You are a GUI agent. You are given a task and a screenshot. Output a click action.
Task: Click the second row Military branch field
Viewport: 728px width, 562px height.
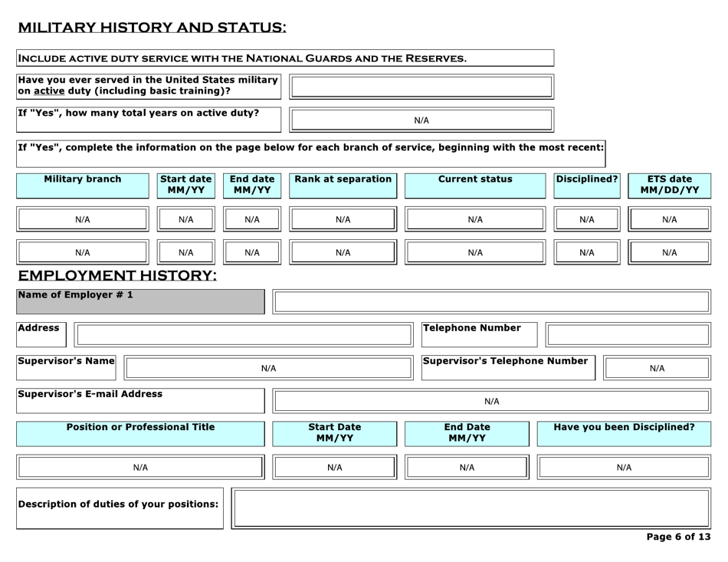coord(83,252)
